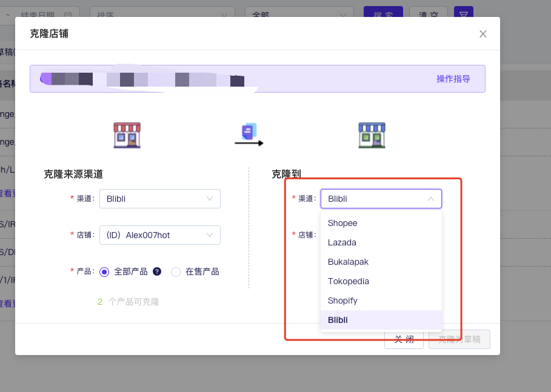Collapse the 克隆到 渠道 dropdown
This screenshot has width=551, height=392.
(381, 199)
